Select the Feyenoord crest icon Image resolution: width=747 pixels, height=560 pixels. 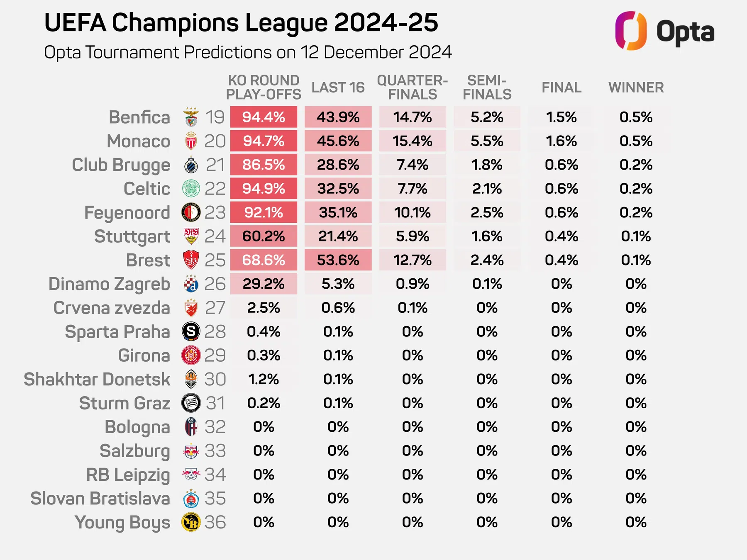(x=191, y=213)
